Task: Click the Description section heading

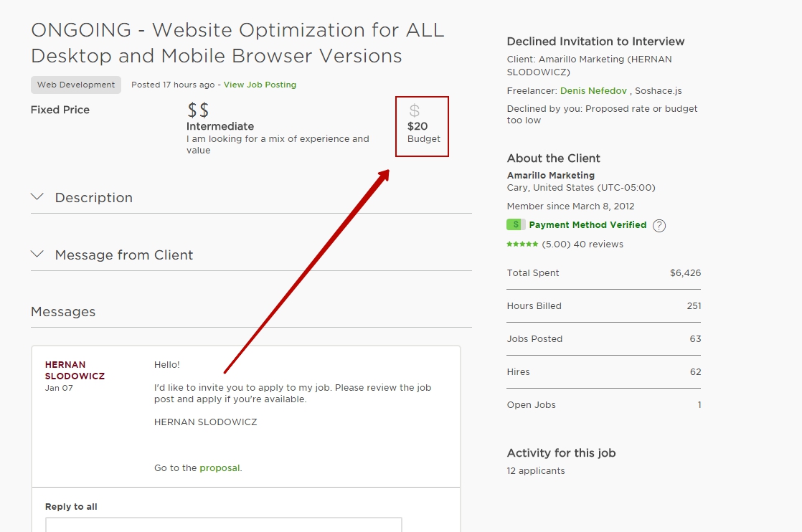Action: pos(93,198)
